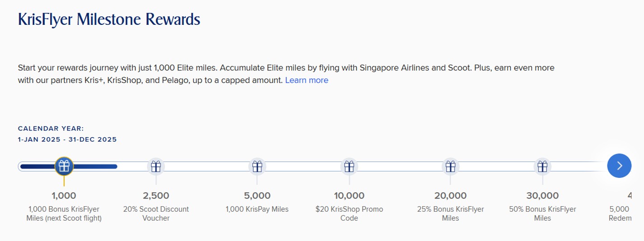Viewport: 644px width, 241px height.
Task: Click the 20,000 milestone number label
Action: [x=450, y=196]
